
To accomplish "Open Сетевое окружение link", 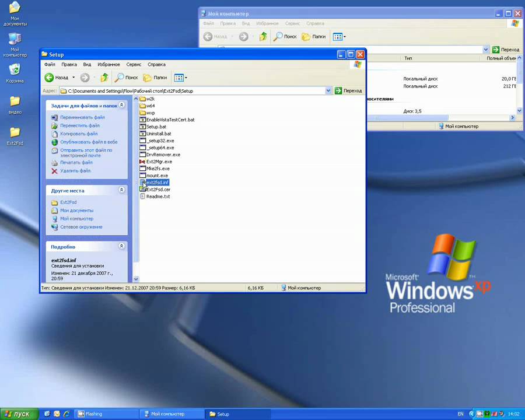I will click(x=81, y=227).
